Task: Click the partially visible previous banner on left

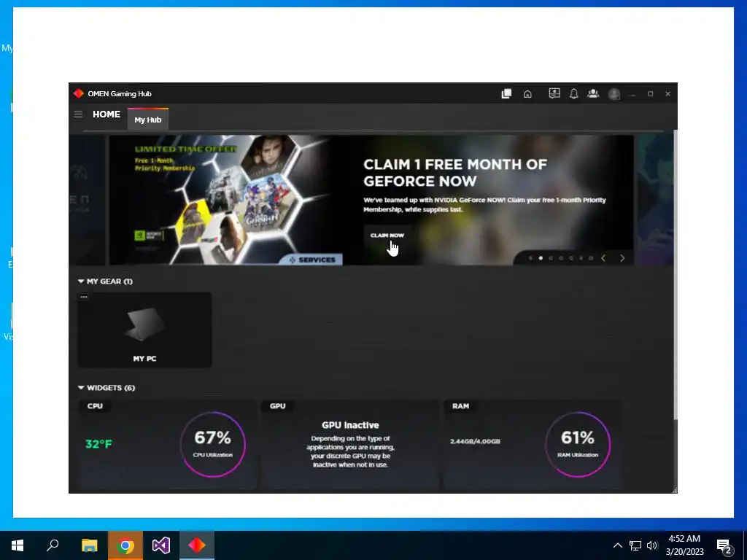Action: (88, 200)
